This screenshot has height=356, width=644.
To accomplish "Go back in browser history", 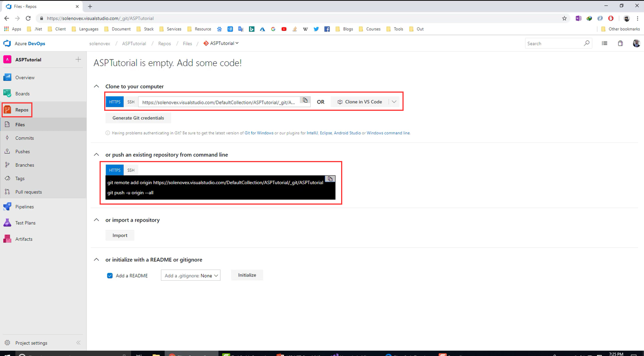I will [x=7, y=18].
